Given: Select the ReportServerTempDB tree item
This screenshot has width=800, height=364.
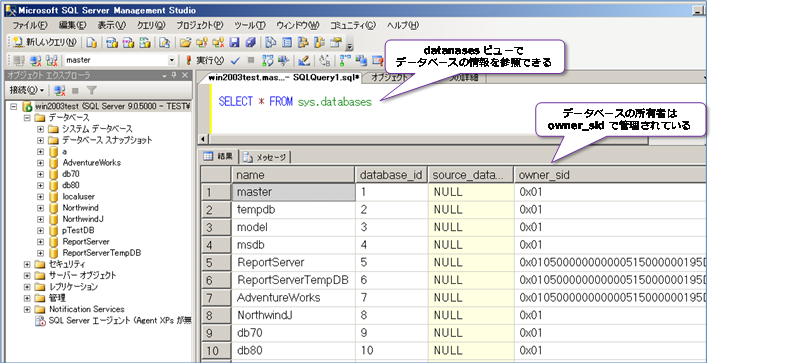Looking at the screenshot, I should (x=102, y=253).
